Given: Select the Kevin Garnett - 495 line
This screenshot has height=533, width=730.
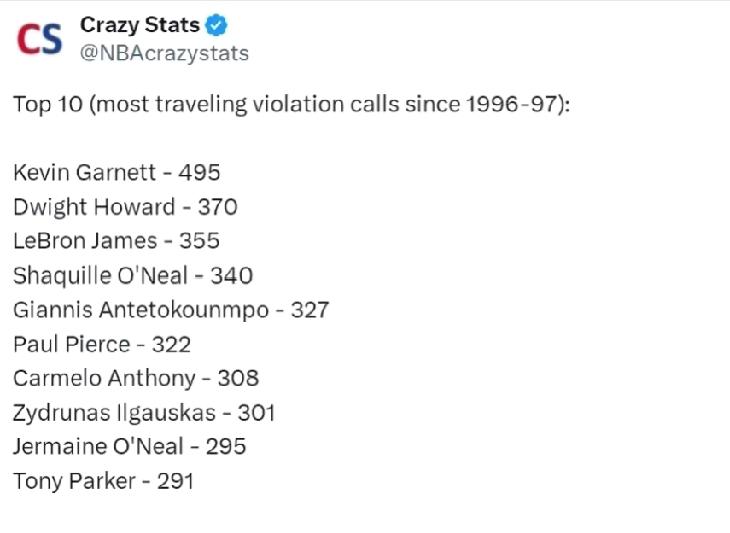Looking at the screenshot, I should click(116, 173).
